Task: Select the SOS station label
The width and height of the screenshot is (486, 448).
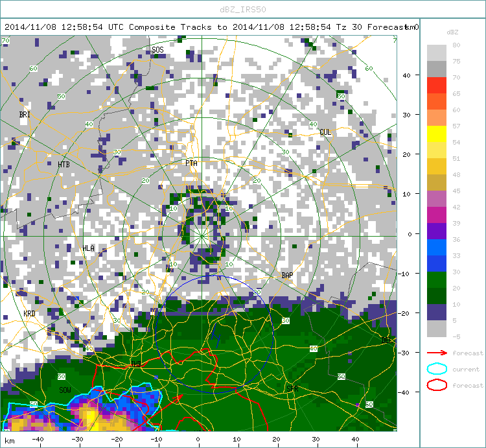Action: coord(157,50)
